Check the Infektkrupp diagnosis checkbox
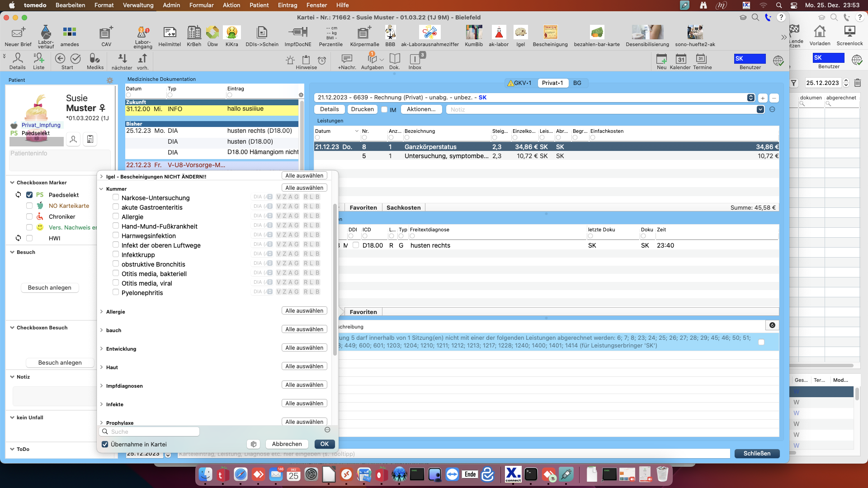868x488 pixels. tap(116, 254)
